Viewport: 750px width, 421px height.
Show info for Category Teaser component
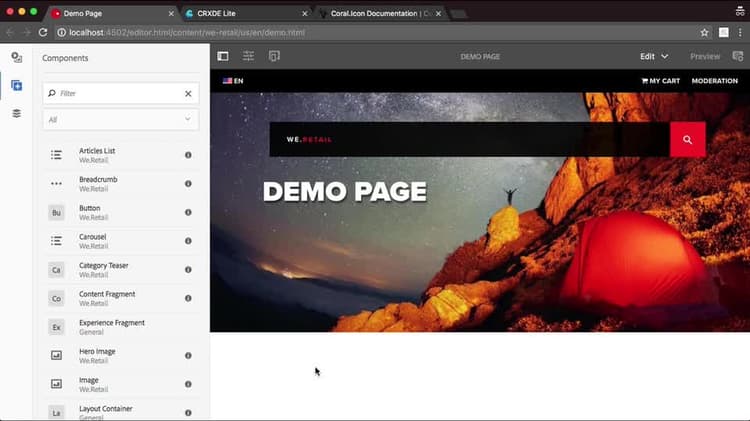point(188,270)
